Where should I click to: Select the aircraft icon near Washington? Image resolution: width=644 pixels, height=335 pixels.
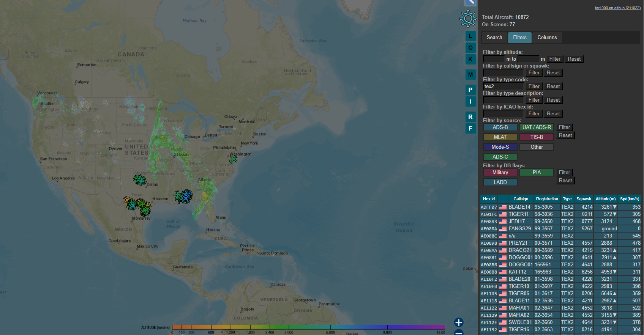point(233,159)
